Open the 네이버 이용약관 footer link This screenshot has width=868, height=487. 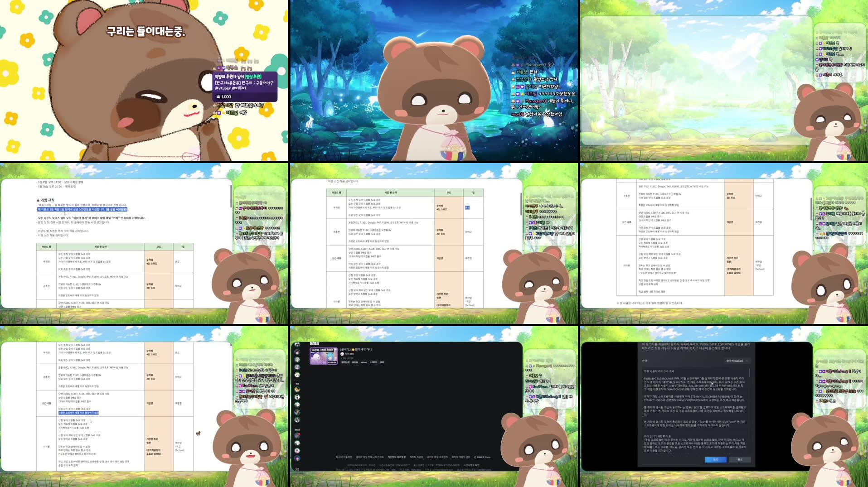click(344, 457)
